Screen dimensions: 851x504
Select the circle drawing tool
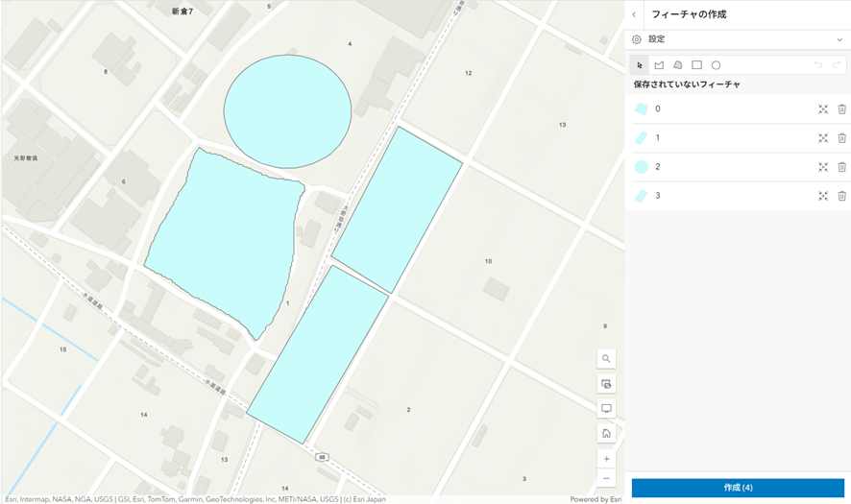716,65
